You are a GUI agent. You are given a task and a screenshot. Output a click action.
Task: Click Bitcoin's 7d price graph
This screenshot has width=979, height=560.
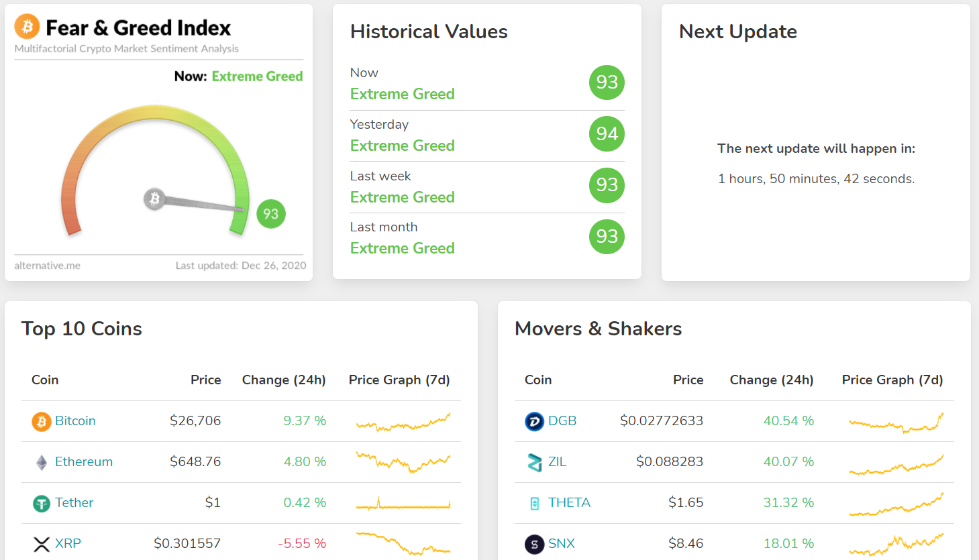coord(403,422)
